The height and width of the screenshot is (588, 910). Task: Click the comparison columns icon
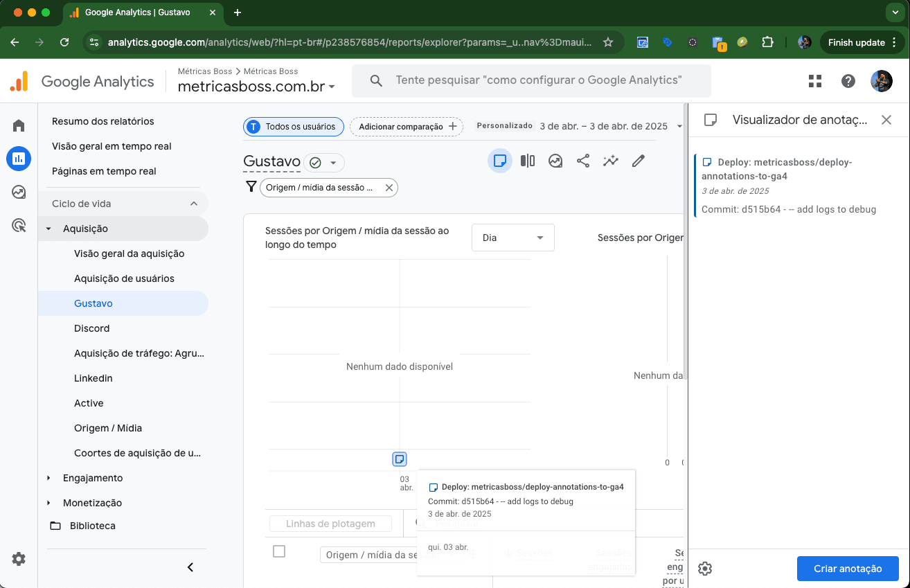[x=527, y=161]
